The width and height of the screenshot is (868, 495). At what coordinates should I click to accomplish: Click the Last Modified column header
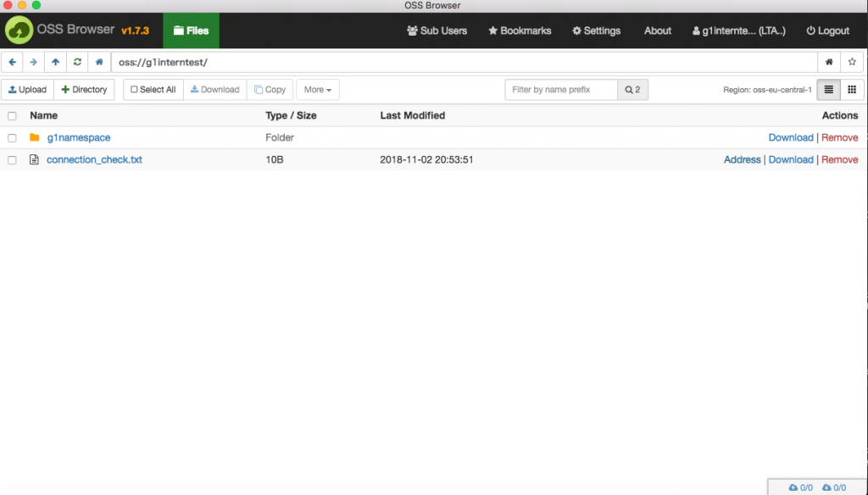pos(413,115)
